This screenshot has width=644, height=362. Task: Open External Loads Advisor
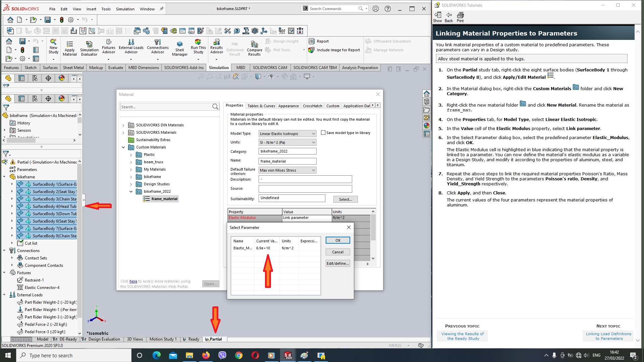[x=131, y=46]
